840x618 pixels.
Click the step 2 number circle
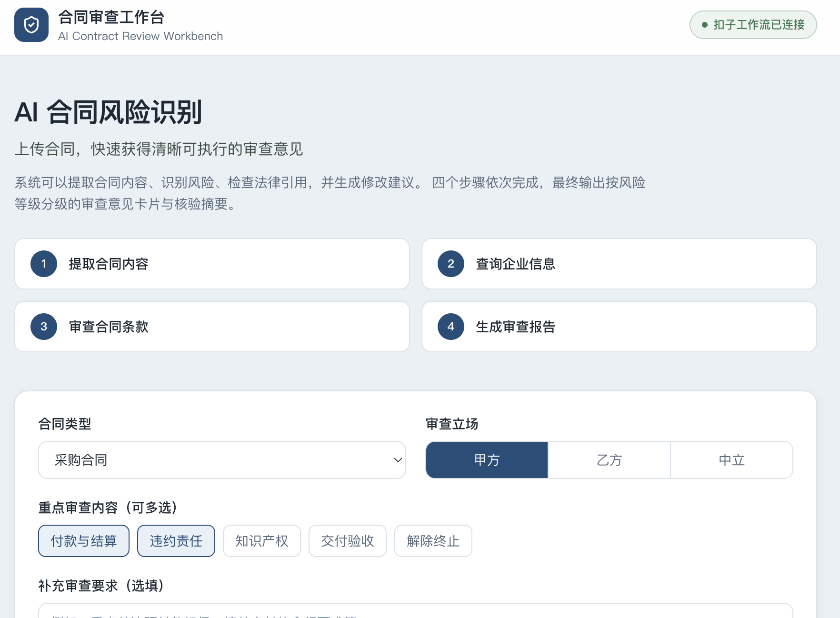[x=451, y=264]
